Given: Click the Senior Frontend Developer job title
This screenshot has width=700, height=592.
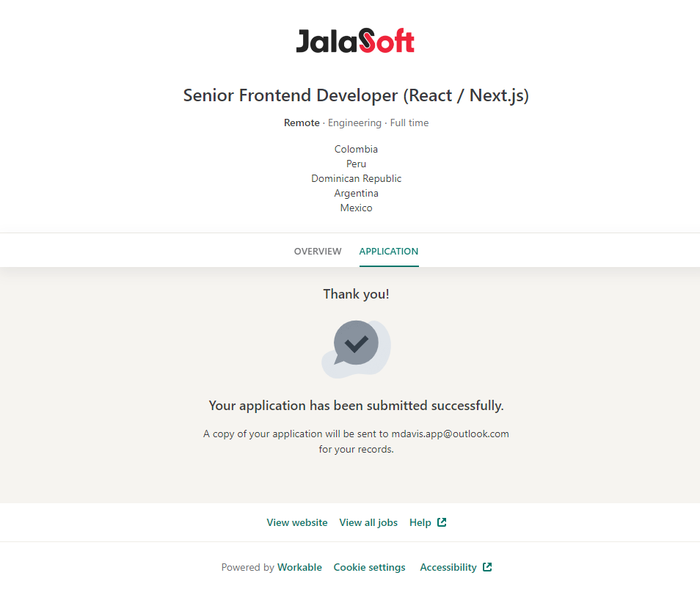Looking at the screenshot, I should [x=356, y=95].
